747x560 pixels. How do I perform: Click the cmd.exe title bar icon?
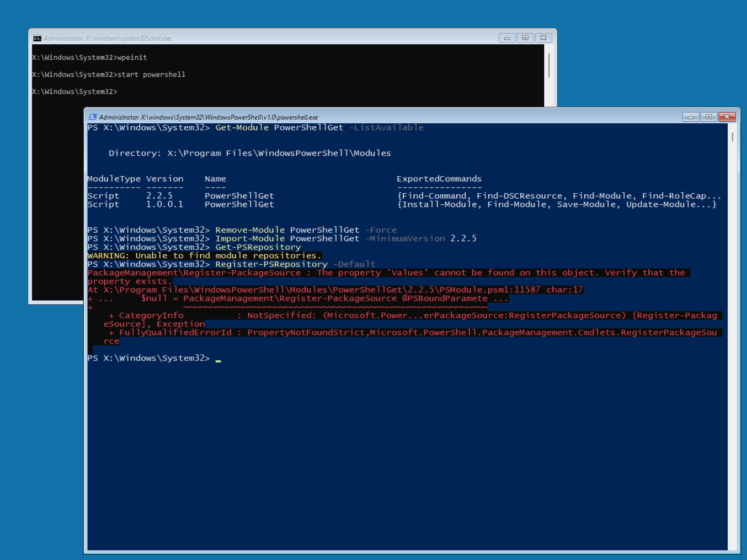tap(37, 38)
